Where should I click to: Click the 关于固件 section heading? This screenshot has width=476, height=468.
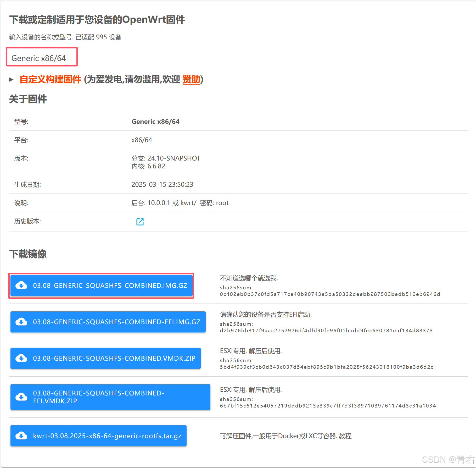click(x=28, y=99)
